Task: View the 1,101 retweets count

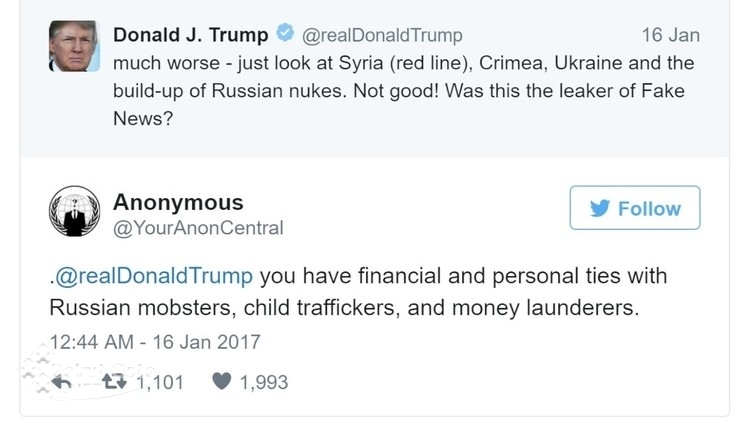Action: coord(160,382)
